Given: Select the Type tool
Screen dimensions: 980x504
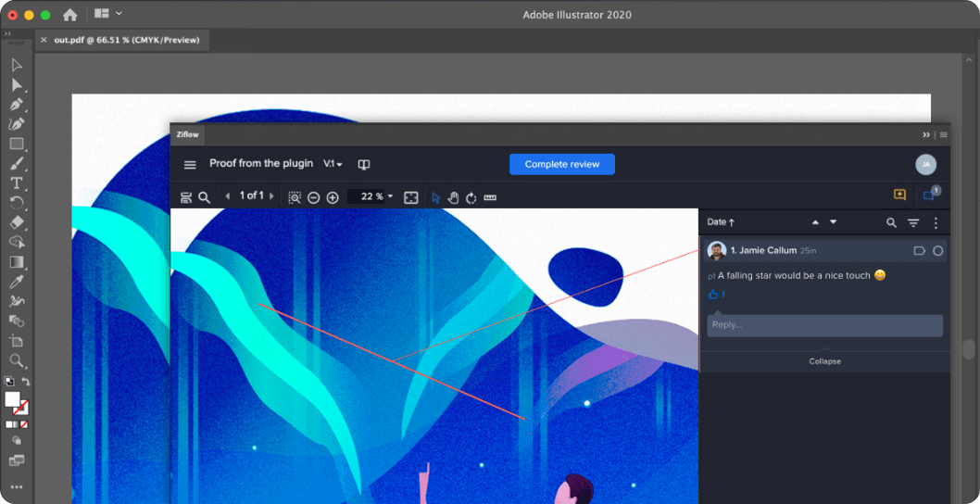Looking at the screenshot, I should click(x=16, y=183).
